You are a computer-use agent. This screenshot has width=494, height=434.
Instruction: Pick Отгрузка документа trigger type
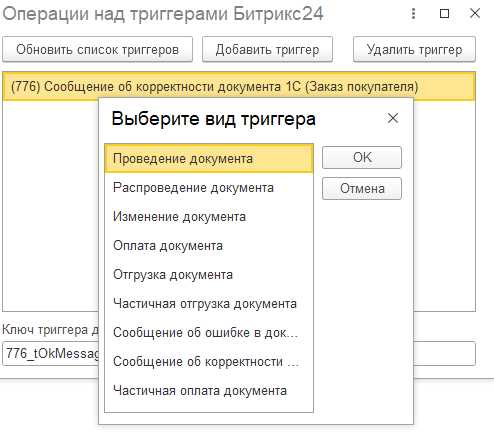pyautogui.click(x=209, y=275)
